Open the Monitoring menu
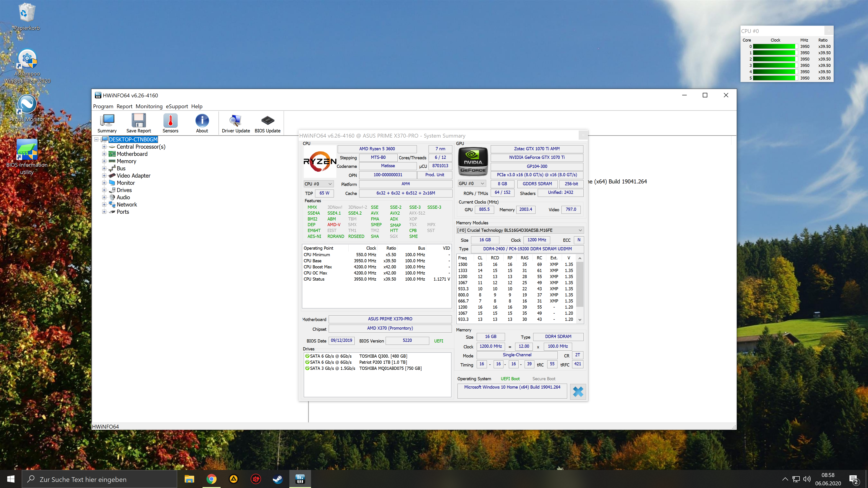The image size is (868, 488). click(149, 106)
